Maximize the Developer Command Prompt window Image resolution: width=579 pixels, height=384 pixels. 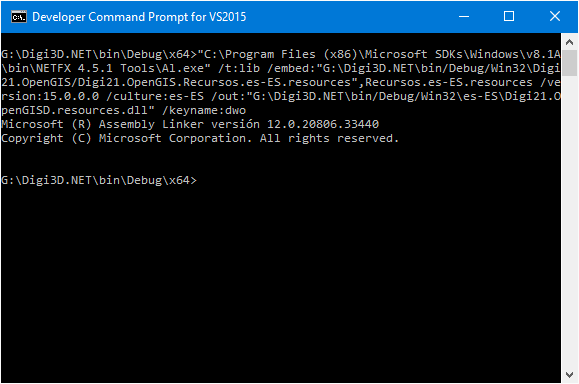coord(509,17)
